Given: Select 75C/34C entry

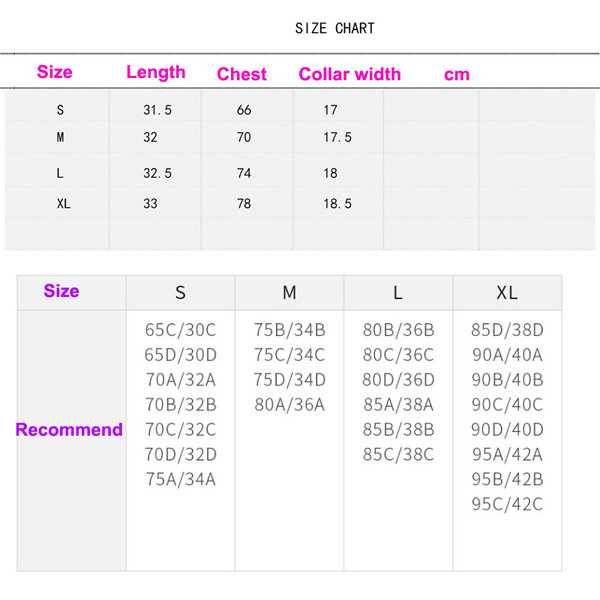Looking at the screenshot, I should point(290,355).
